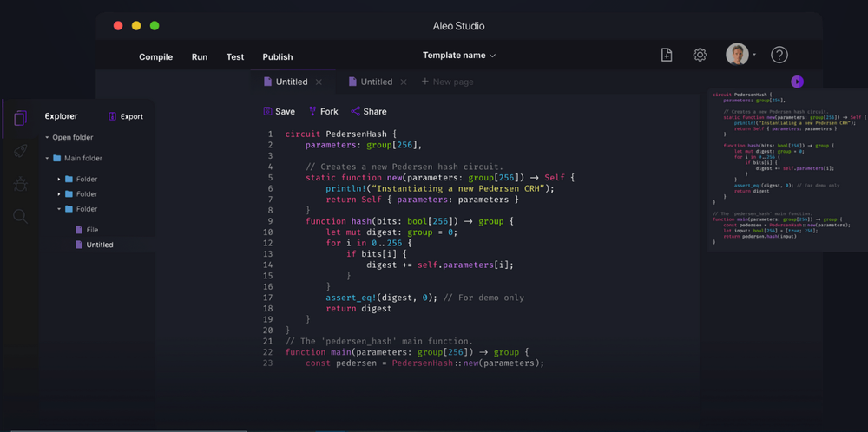Collapse the third expanded Folder
This screenshot has height=432, width=868.
tap(59, 209)
